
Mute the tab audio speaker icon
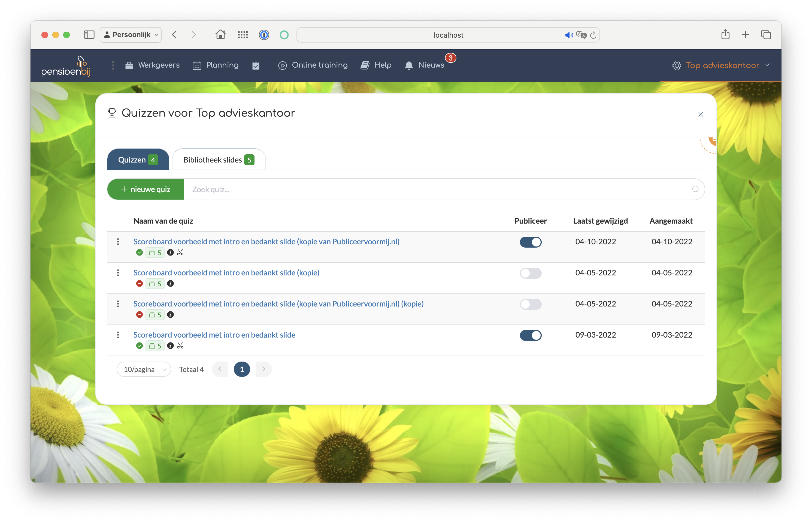click(x=569, y=35)
